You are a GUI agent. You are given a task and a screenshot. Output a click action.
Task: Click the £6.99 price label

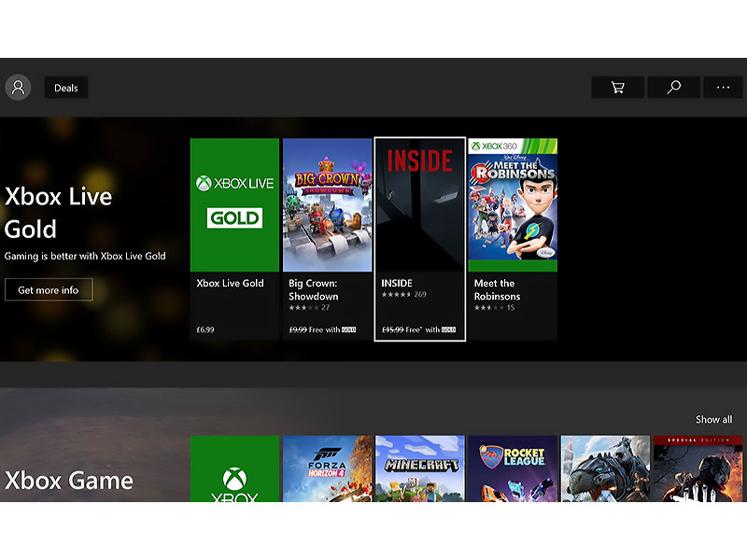(205, 329)
